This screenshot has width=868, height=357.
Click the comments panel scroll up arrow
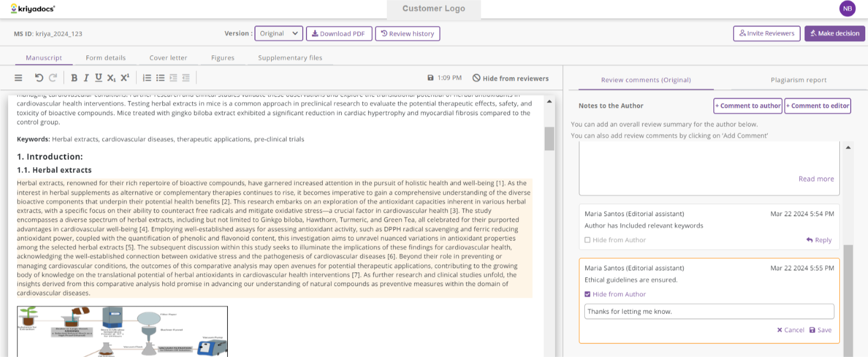coord(848,147)
